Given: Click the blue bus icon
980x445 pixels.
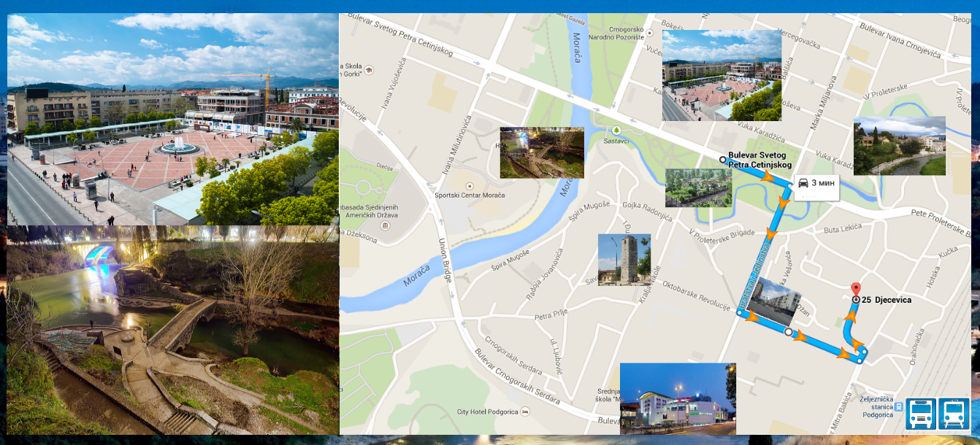Looking at the screenshot, I should [921, 414].
